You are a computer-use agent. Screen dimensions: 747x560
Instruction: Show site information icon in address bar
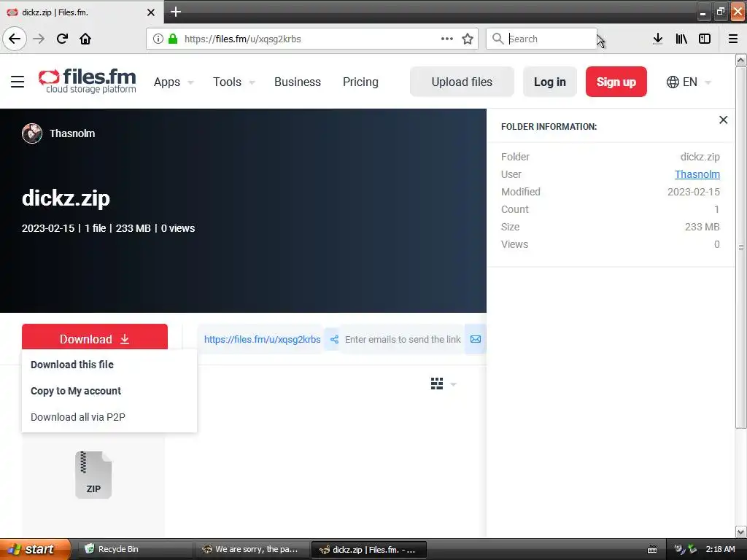(x=158, y=39)
